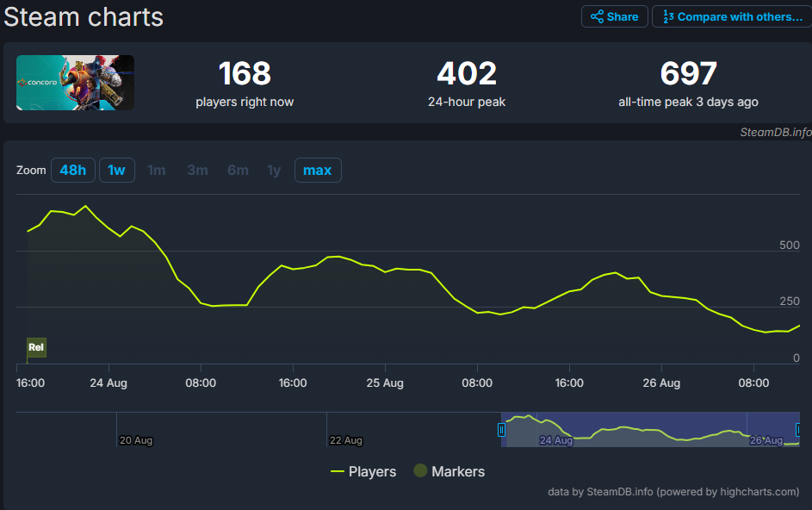This screenshot has width=812, height=510.
Task: Click the ranking icon beside Compare
Action: pos(668,17)
